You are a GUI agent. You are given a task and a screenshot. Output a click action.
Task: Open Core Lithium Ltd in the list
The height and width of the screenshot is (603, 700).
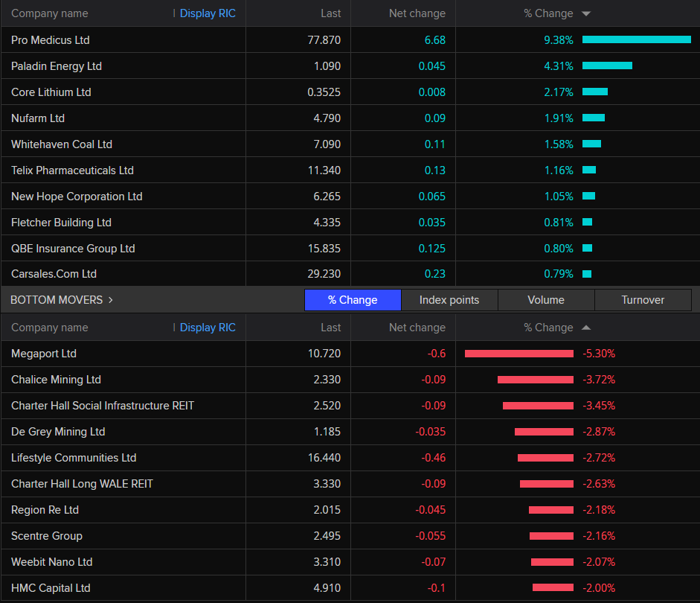[51, 92]
